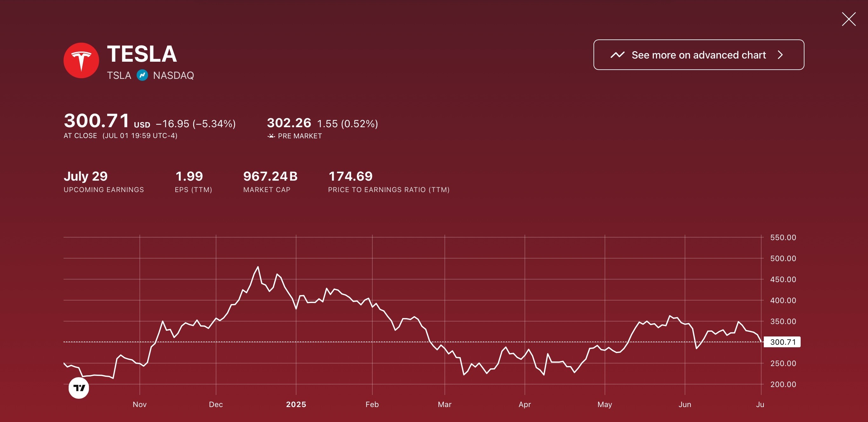Image resolution: width=868 pixels, height=422 pixels.
Task: Click the chart line icon in advanced chart button
Action: point(617,55)
